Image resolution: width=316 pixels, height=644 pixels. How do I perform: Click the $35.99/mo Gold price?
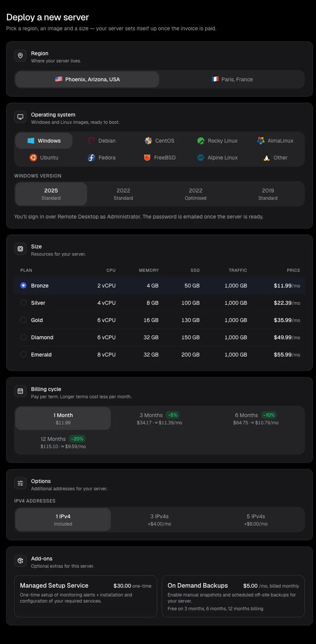point(287,320)
